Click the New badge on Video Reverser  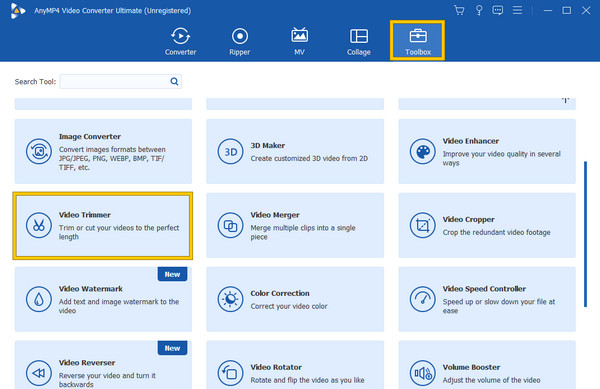[x=172, y=348]
